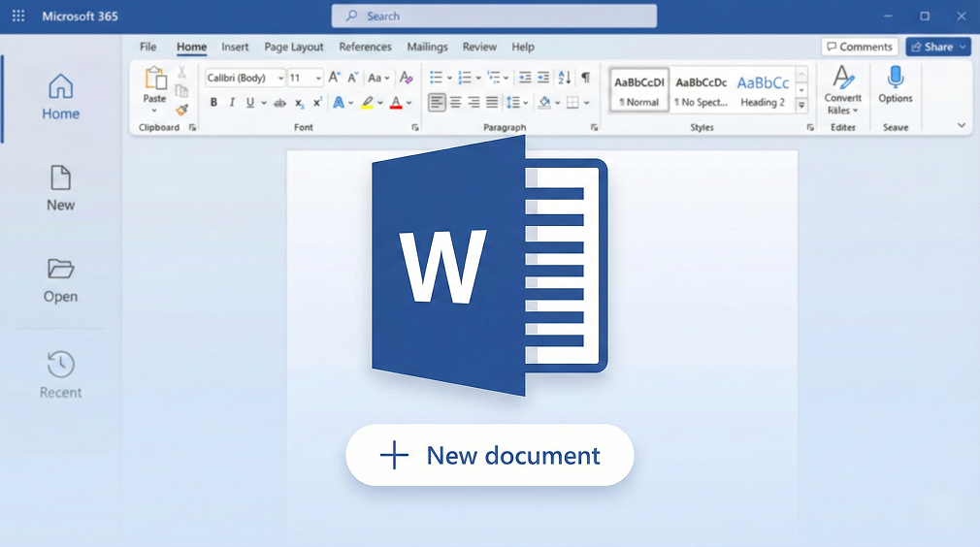Screen dimensions: 980x547
Task: Open the Comments pane
Action: (x=860, y=47)
